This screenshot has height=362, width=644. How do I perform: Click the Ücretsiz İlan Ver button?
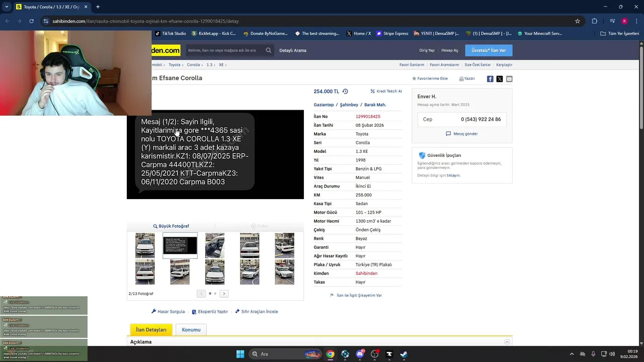coord(489,50)
